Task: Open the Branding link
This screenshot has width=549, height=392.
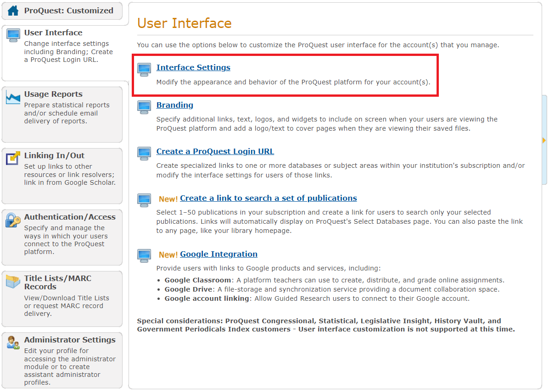Action: pos(174,105)
